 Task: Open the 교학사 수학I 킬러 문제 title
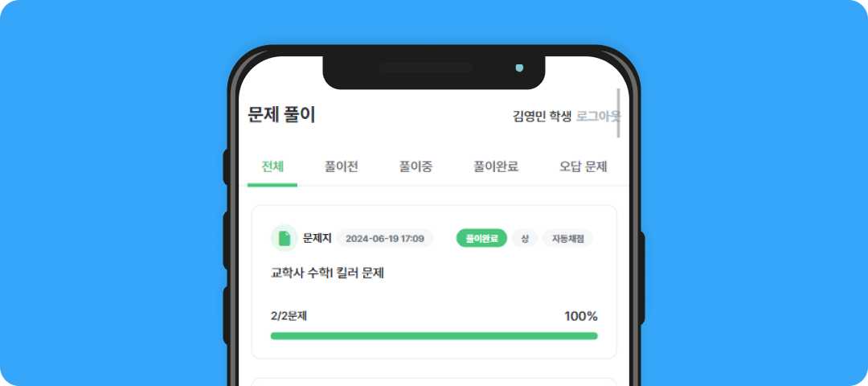click(x=328, y=273)
